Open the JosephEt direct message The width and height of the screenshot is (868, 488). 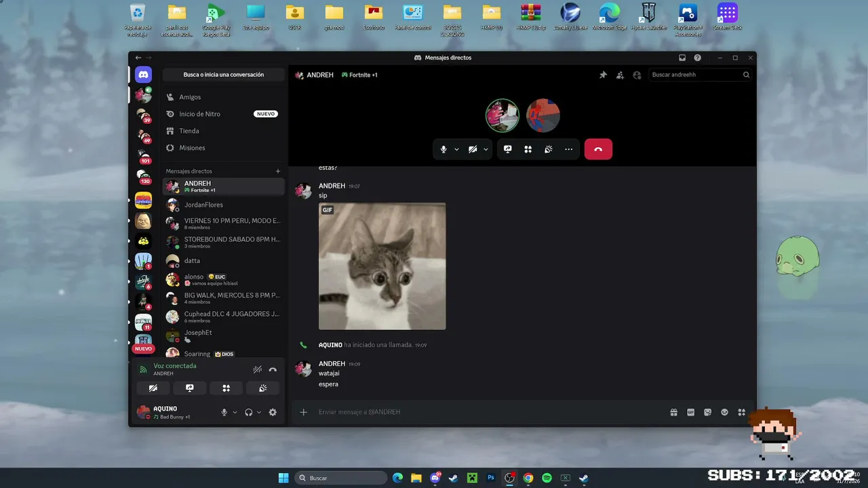pos(223,335)
